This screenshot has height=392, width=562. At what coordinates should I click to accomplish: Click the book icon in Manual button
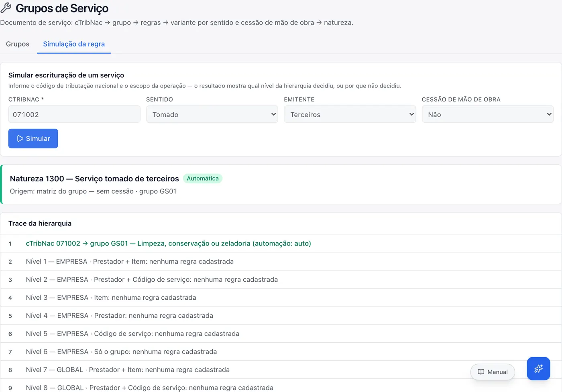pos(481,372)
